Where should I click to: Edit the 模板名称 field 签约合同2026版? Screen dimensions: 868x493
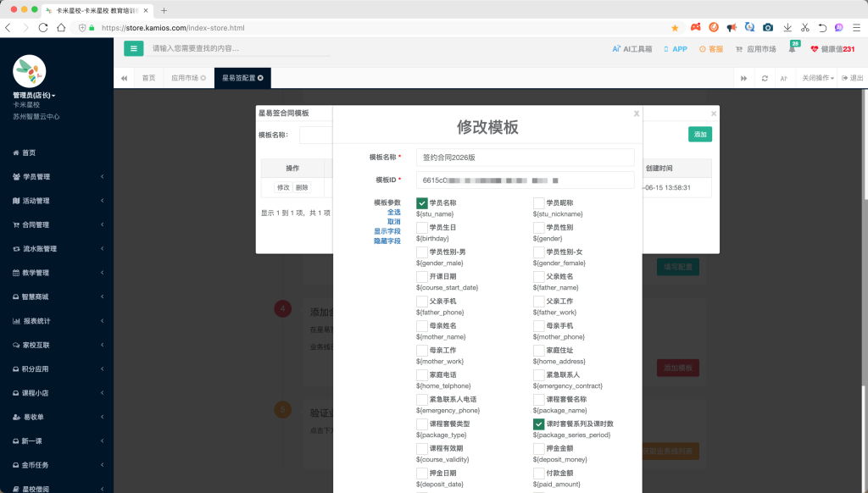pos(526,158)
